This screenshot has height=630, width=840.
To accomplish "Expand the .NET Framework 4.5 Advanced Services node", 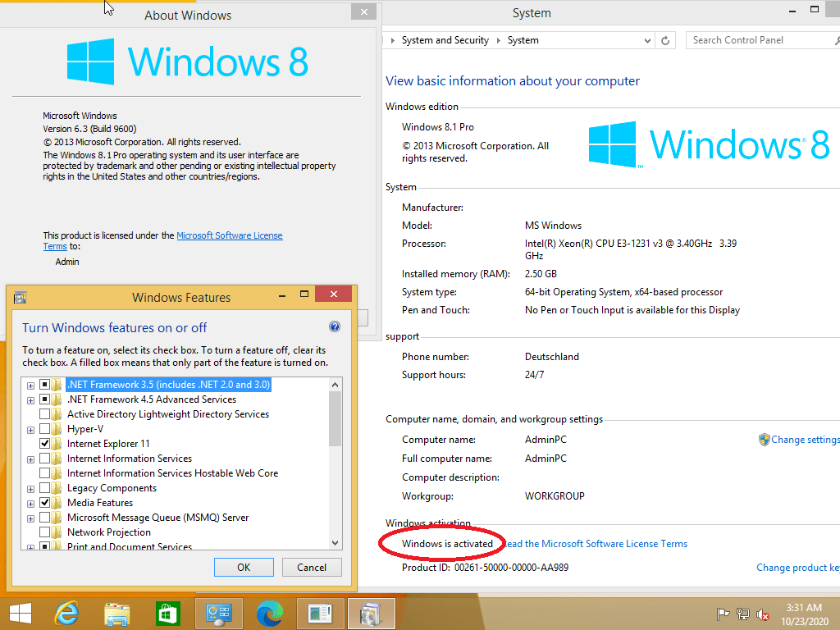I will click(x=30, y=400).
